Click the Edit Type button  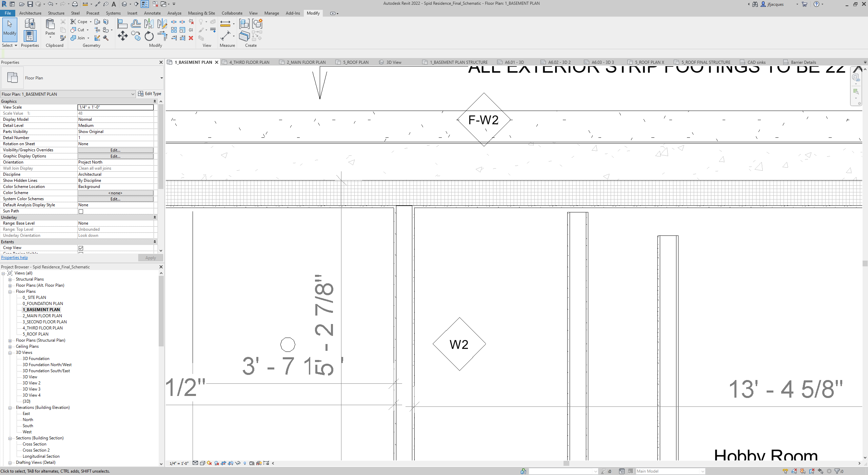click(150, 94)
